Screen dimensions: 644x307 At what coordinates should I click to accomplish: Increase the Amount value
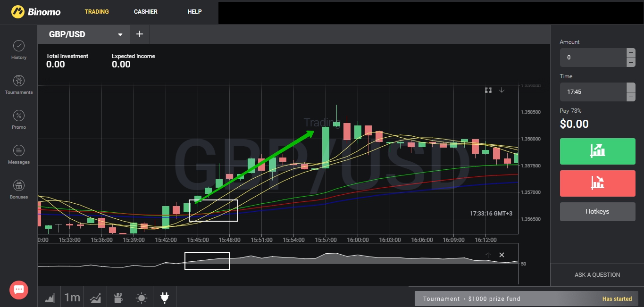631,53
